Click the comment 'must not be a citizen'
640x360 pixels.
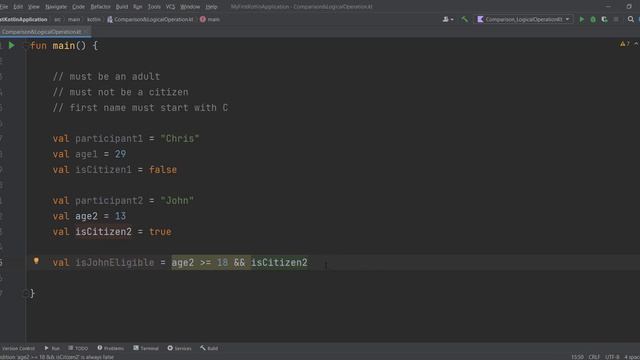point(121,92)
